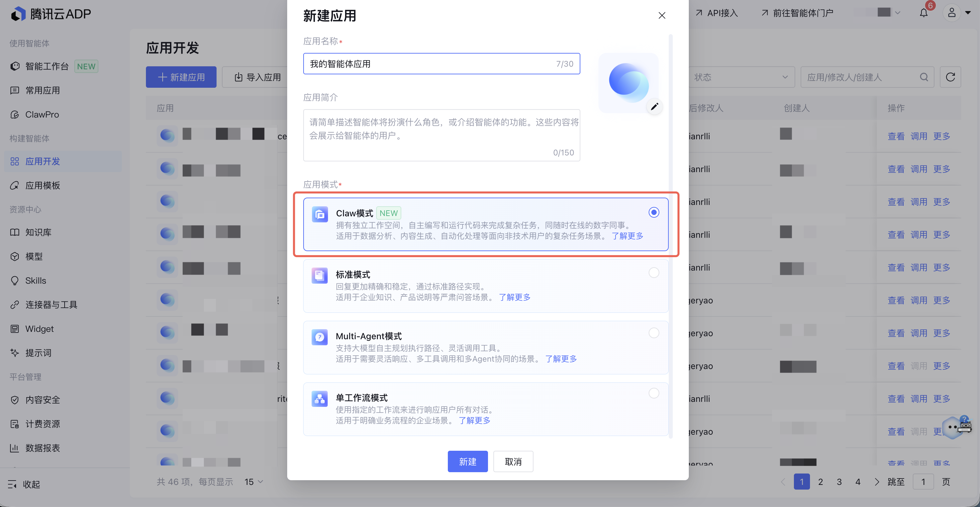The height and width of the screenshot is (507, 980).
Task: Click 查看 in the first table row
Action: [896, 136]
